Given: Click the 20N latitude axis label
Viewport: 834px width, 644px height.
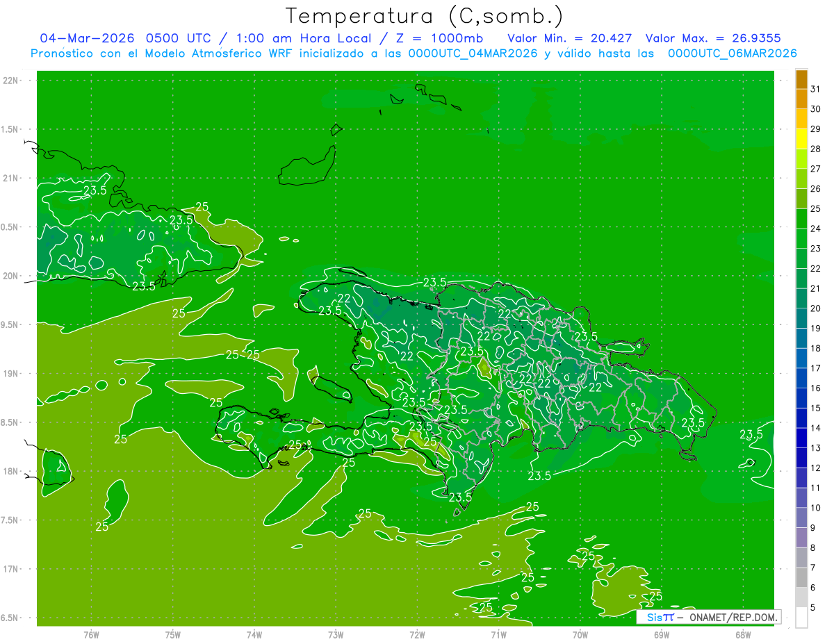Looking at the screenshot, I should coord(11,276).
